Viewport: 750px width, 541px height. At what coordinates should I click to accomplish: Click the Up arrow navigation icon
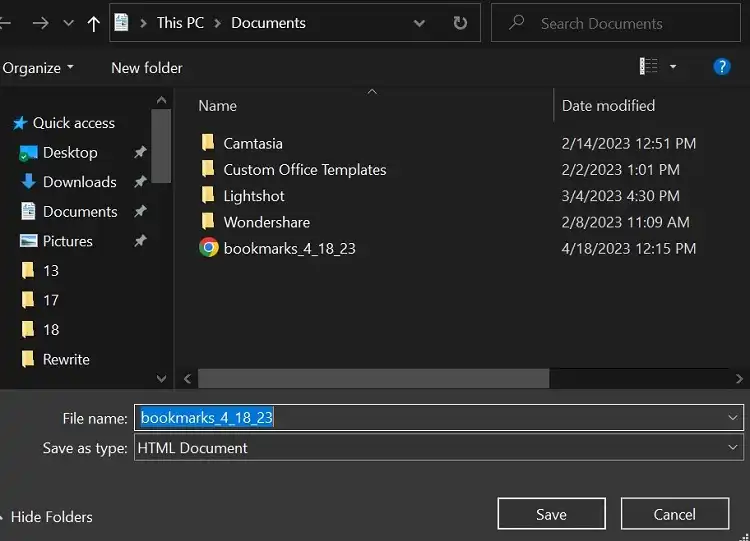(94, 23)
